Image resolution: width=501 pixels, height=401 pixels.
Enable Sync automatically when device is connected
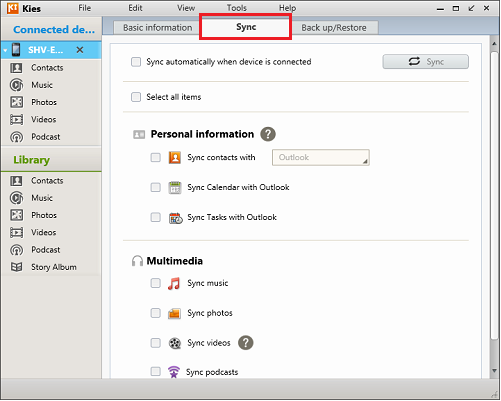click(136, 62)
